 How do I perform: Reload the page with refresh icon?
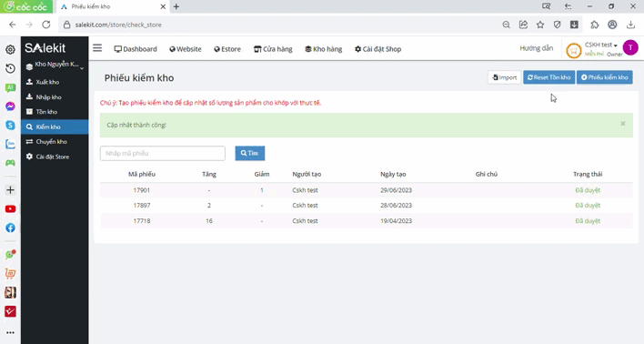[46, 25]
